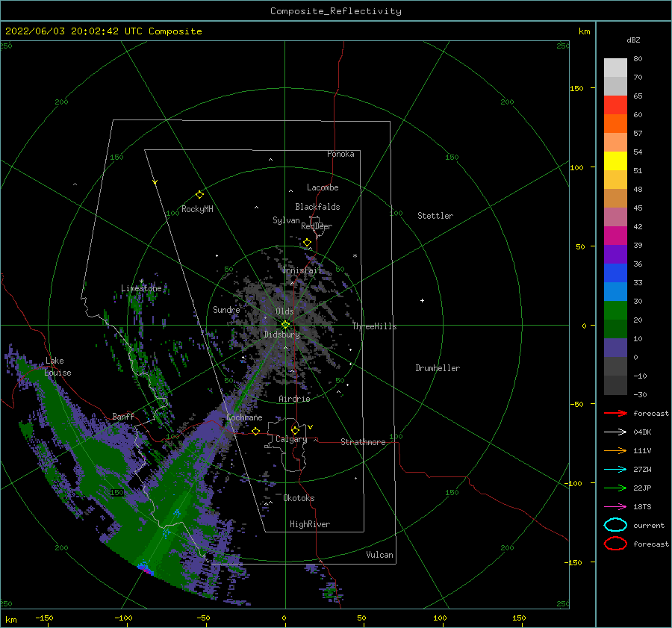Viewport: 672px width, 628px height.
Task: Select the Innisfail label
Action: (302, 270)
